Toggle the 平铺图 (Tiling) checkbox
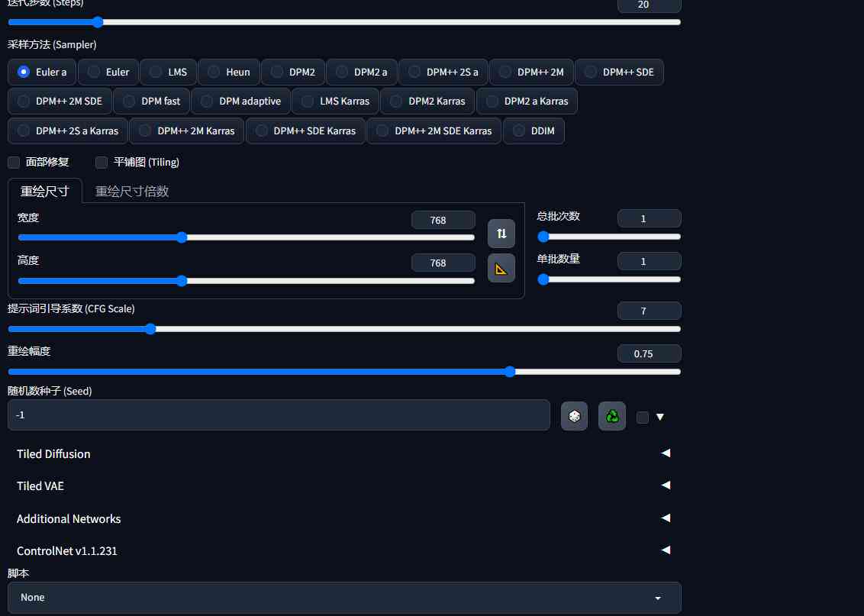864x616 pixels. [x=102, y=162]
